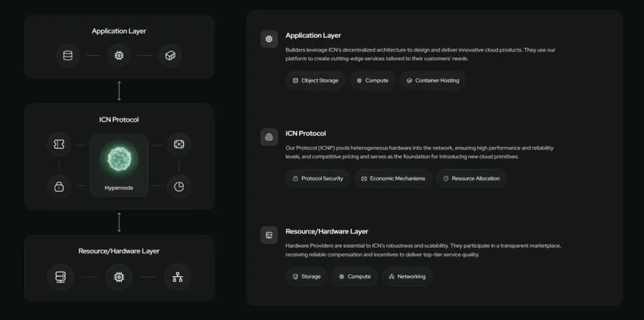This screenshot has width=644, height=320.
Task: Select the Resource Allocation tag
Action: tap(472, 179)
